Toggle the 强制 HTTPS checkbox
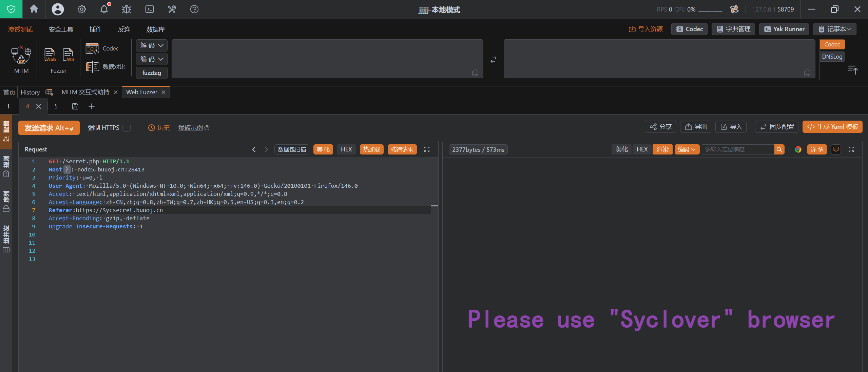Viewport: 868px width, 372px height. (x=127, y=128)
